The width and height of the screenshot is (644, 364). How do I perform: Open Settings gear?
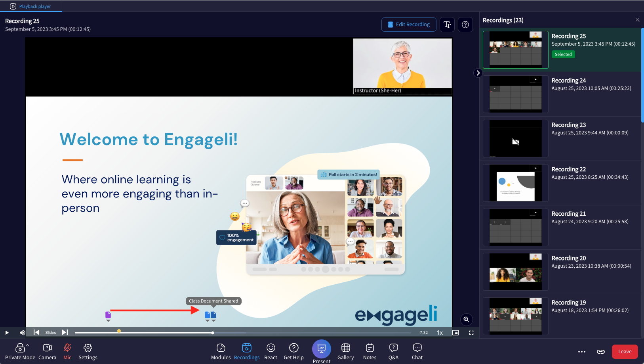[88, 352]
